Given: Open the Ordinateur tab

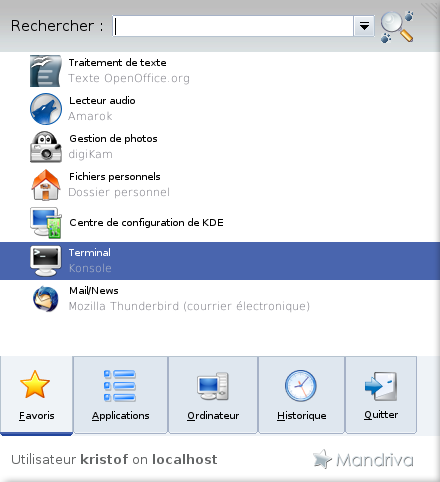Looking at the screenshot, I should pos(213,395).
